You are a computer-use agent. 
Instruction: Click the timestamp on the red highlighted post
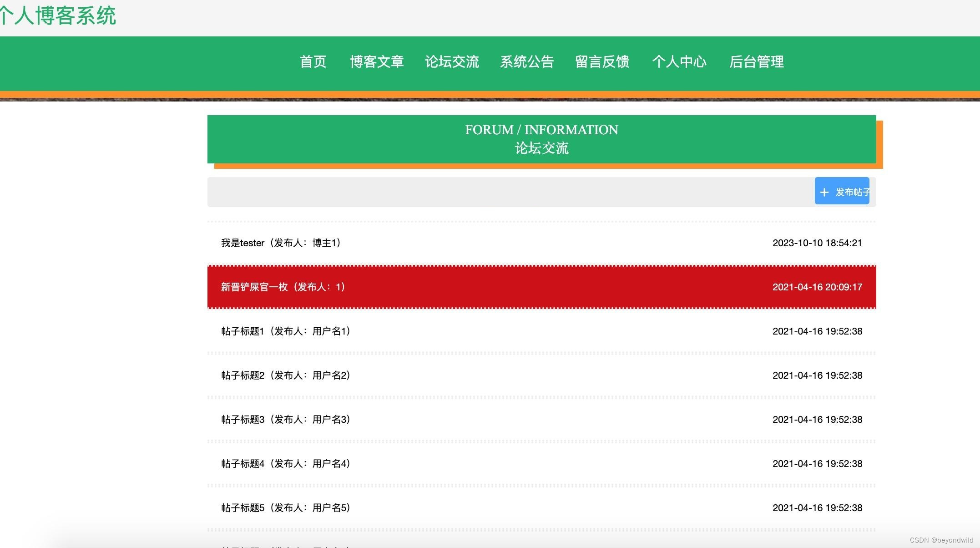pos(817,287)
